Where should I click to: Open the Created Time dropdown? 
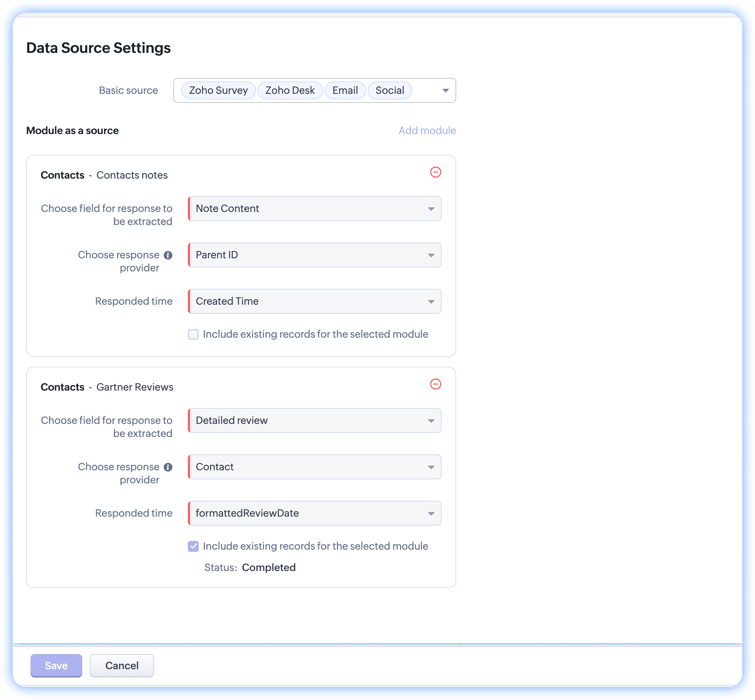(x=315, y=301)
